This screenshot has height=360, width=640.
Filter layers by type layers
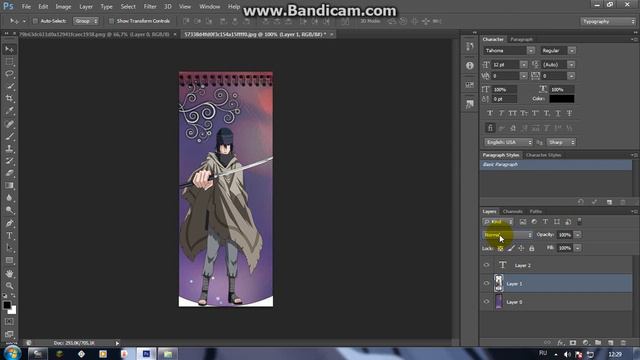click(545, 222)
